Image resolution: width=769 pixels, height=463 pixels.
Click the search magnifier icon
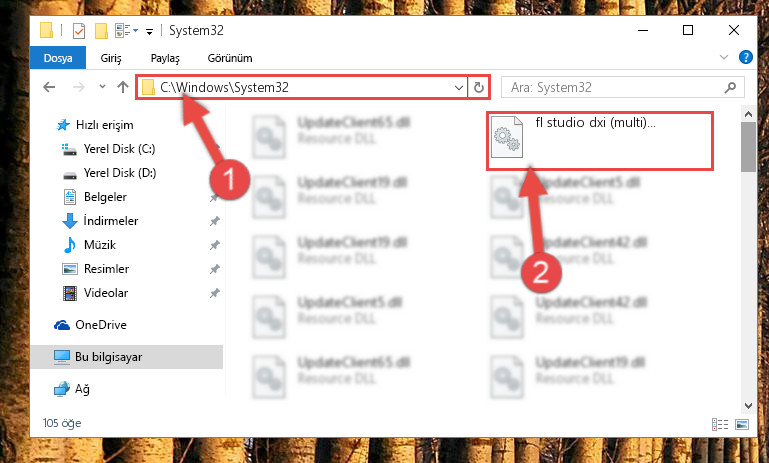coord(730,87)
